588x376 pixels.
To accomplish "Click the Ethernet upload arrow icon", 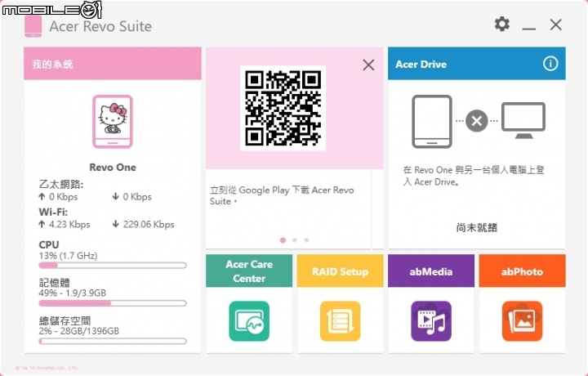I will coord(42,196).
